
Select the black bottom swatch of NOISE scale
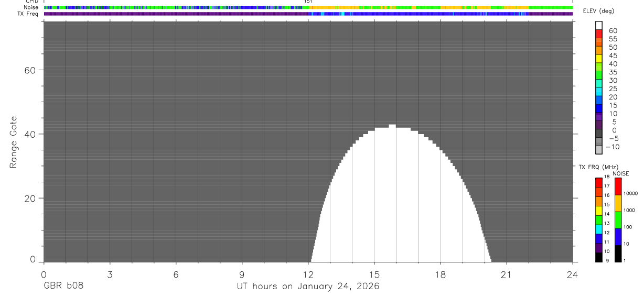click(x=618, y=254)
